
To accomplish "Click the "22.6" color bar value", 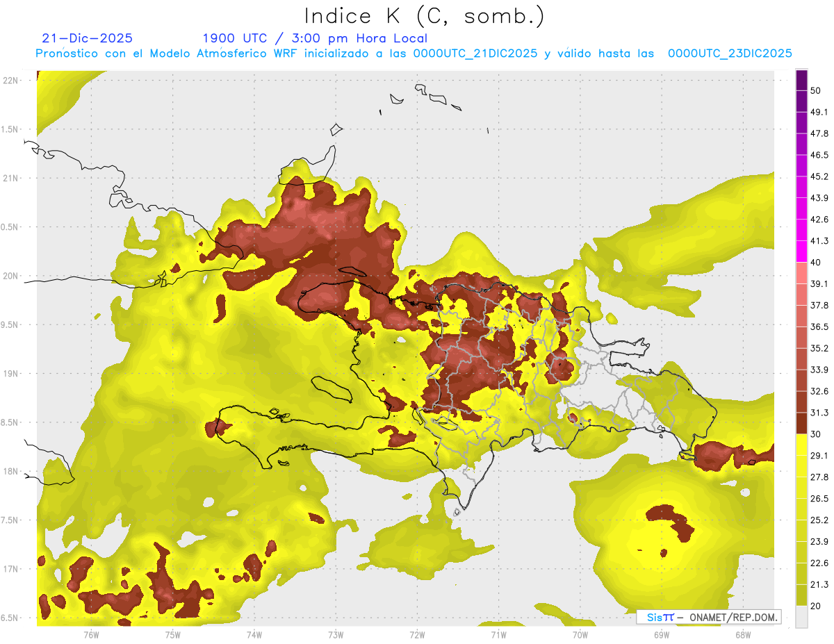I will (819, 563).
